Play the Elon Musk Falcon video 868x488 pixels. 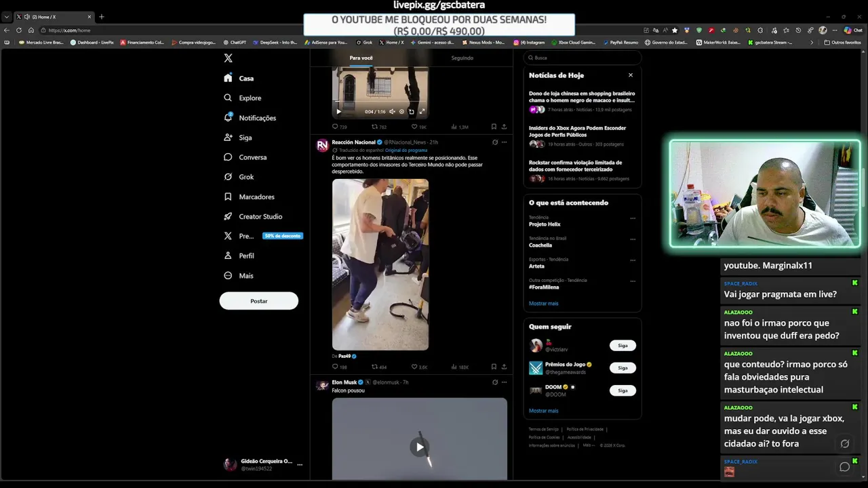coord(420,447)
